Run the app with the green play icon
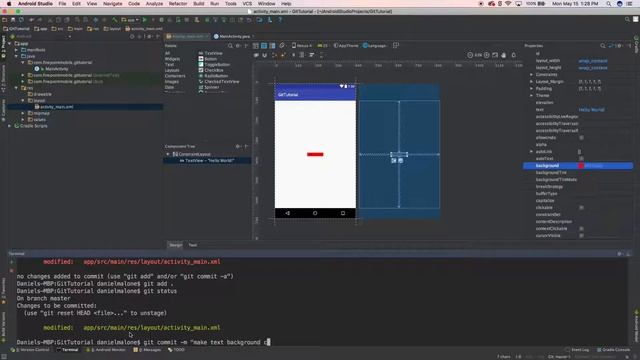The image size is (640, 360). pyautogui.click(x=144, y=20)
